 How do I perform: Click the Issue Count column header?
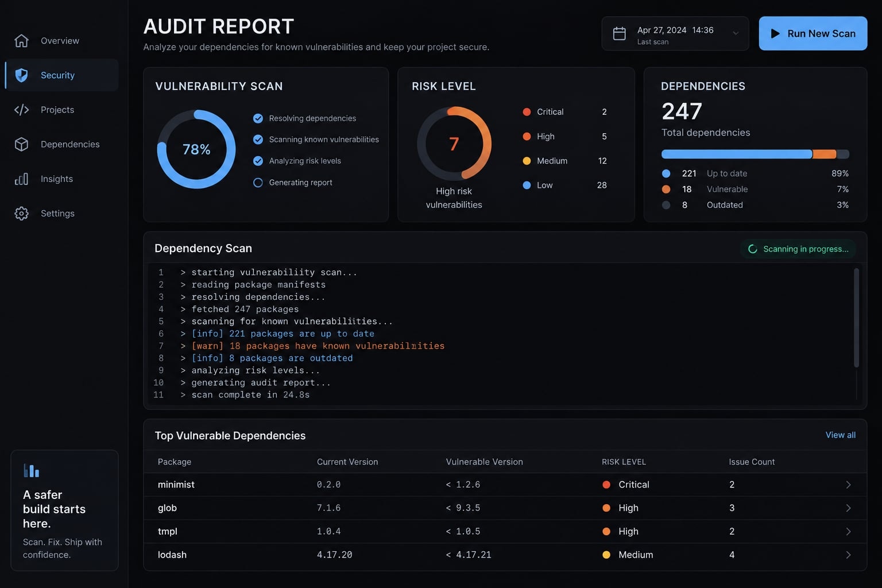pos(752,462)
